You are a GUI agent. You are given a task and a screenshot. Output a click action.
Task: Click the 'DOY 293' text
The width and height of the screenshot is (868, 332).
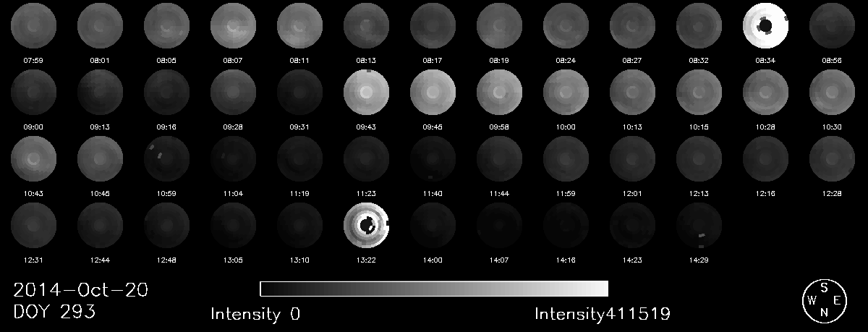tap(54, 312)
